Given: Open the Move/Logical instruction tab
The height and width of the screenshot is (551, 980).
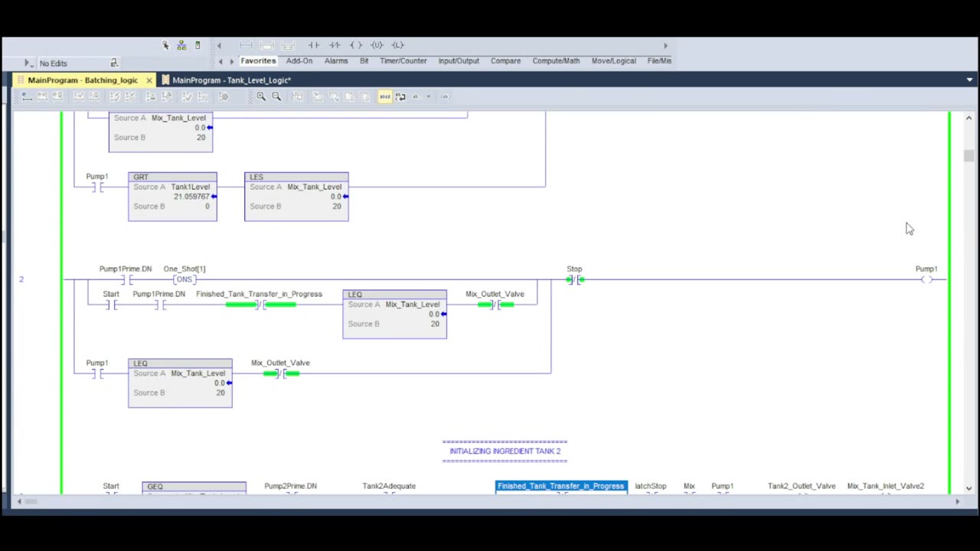Looking at the screenshot, I should coord(613,60).
